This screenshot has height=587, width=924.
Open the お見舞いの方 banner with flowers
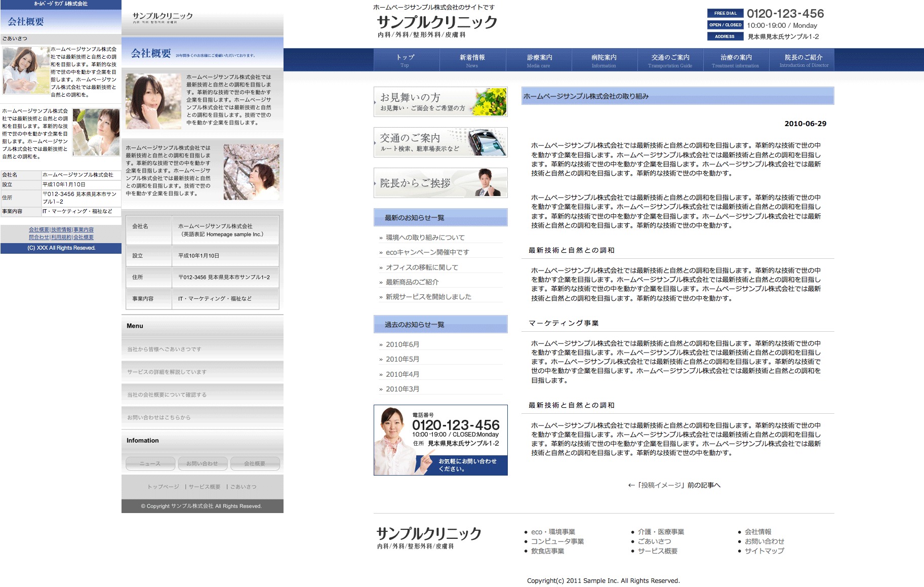point(440,102)
